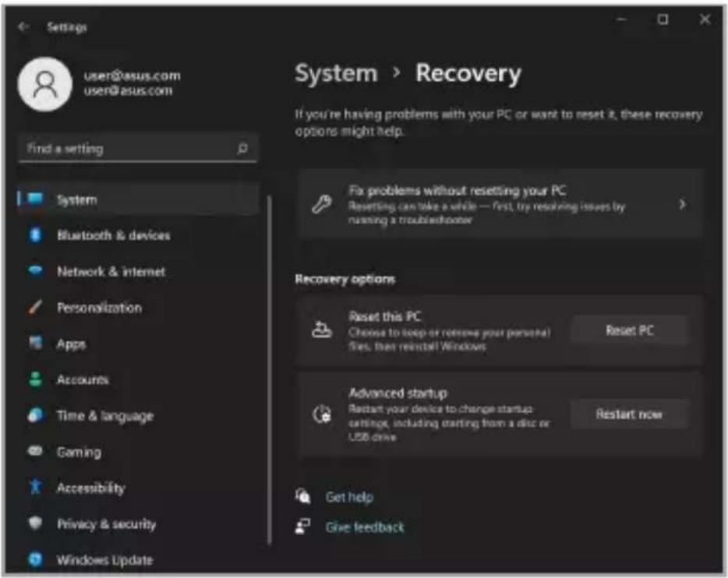This screenshot has width=728, height=578.
Task: Select the Privacy shield icon
Action: tap(35, 523)
